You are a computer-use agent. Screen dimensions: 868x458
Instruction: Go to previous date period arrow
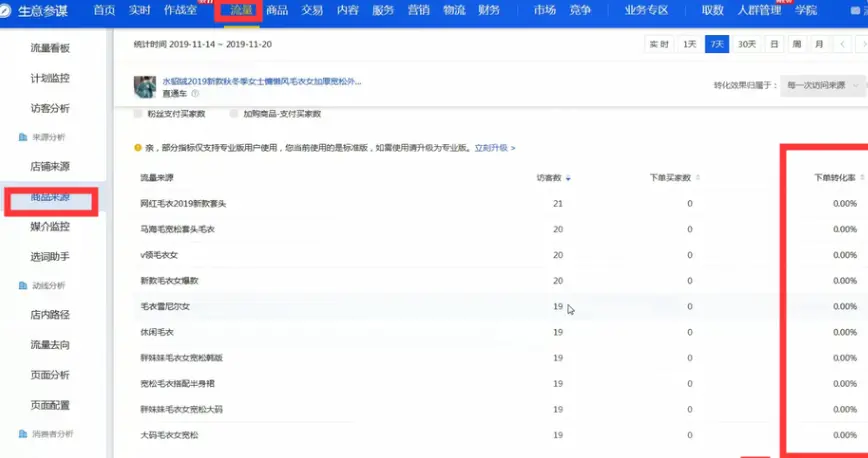(842, 44)
